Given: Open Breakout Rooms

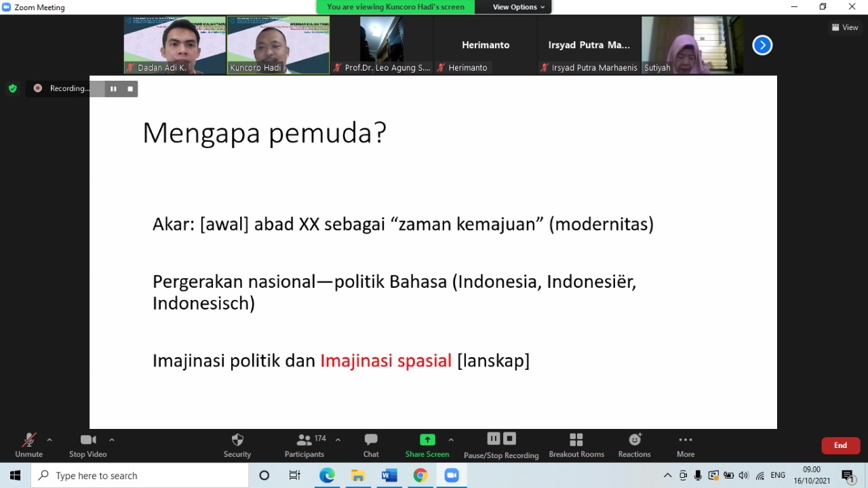Looking at the screenshot, I should 576,445.
